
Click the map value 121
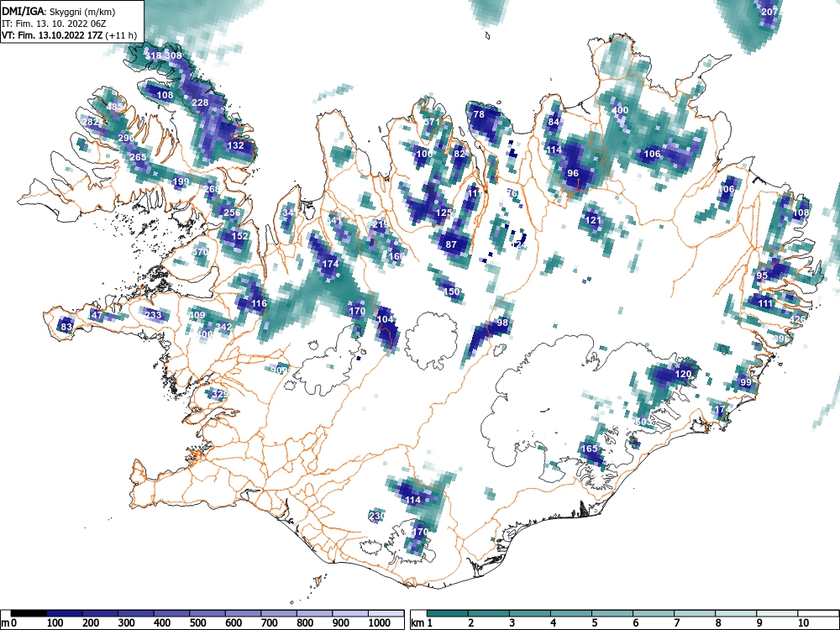coord(592,220)
